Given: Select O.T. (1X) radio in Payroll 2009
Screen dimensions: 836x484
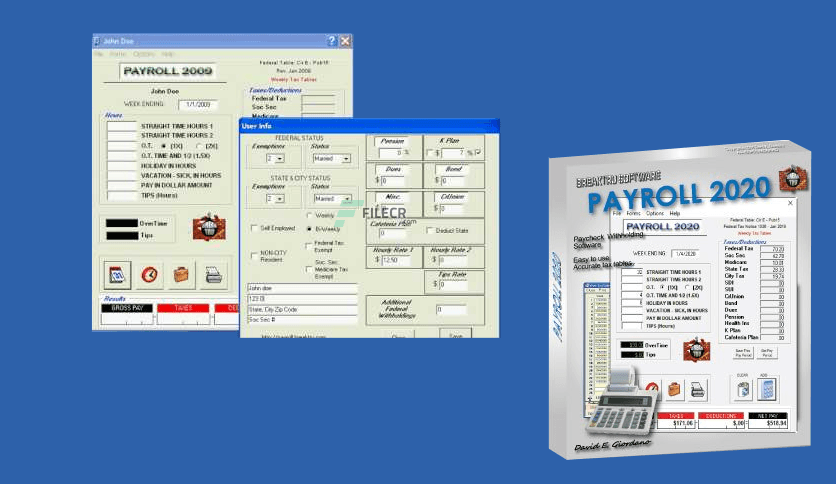Looking at the screenshot, I should [x=164, y=146].
